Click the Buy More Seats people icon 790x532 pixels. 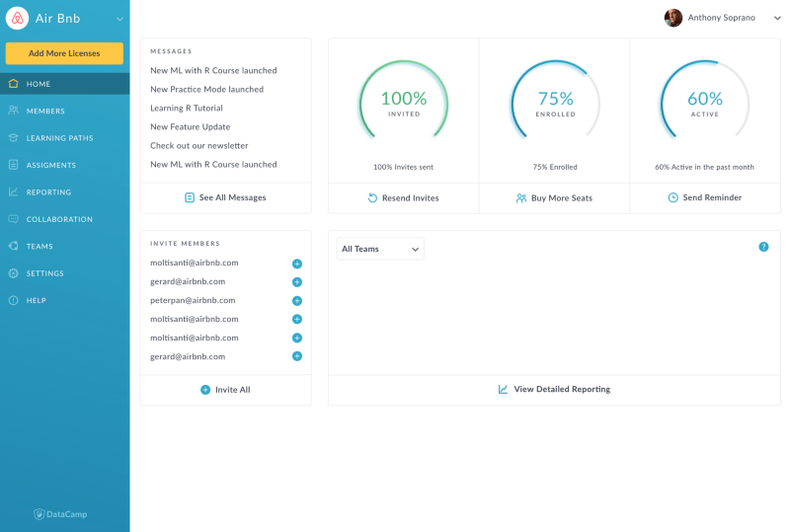(521, 198)
